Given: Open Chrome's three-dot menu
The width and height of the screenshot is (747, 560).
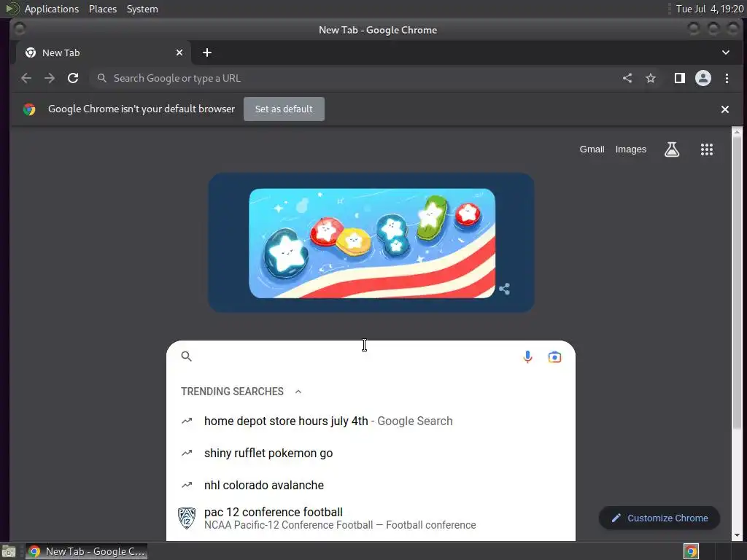Looking at the screenshot, I should tap(727, 78).
